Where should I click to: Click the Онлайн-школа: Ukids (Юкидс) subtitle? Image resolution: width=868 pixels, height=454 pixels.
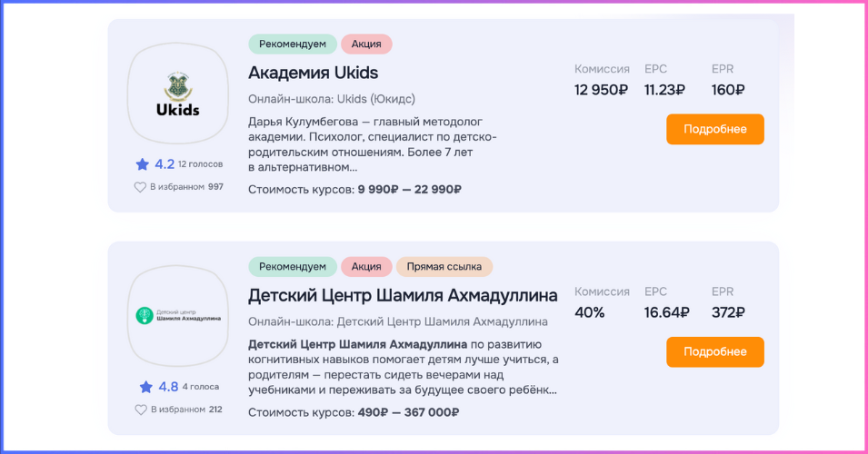click(331, 98)
